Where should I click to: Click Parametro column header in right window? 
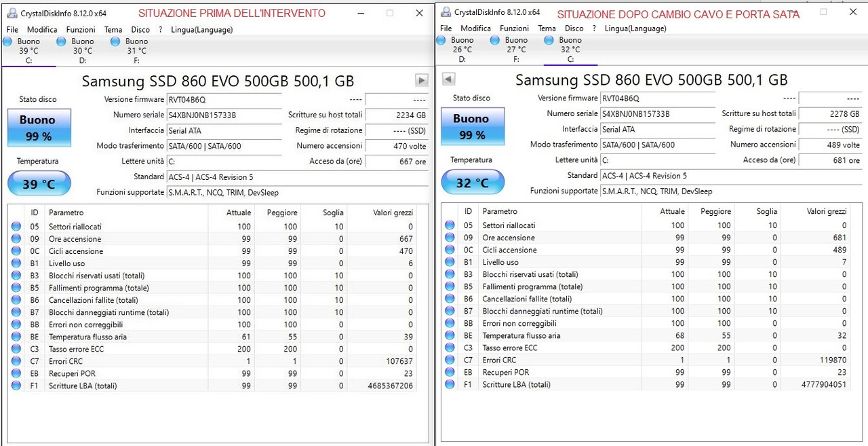coord(559,211)
